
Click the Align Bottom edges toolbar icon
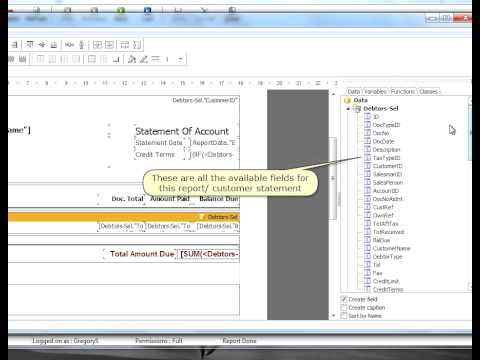[54, 44]
